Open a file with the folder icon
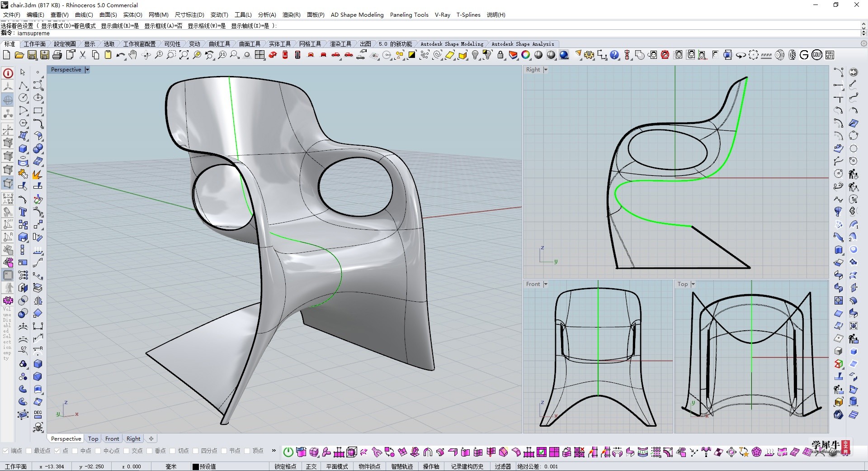This screenshot has width=868, height=471. click(x=19, y=55)
